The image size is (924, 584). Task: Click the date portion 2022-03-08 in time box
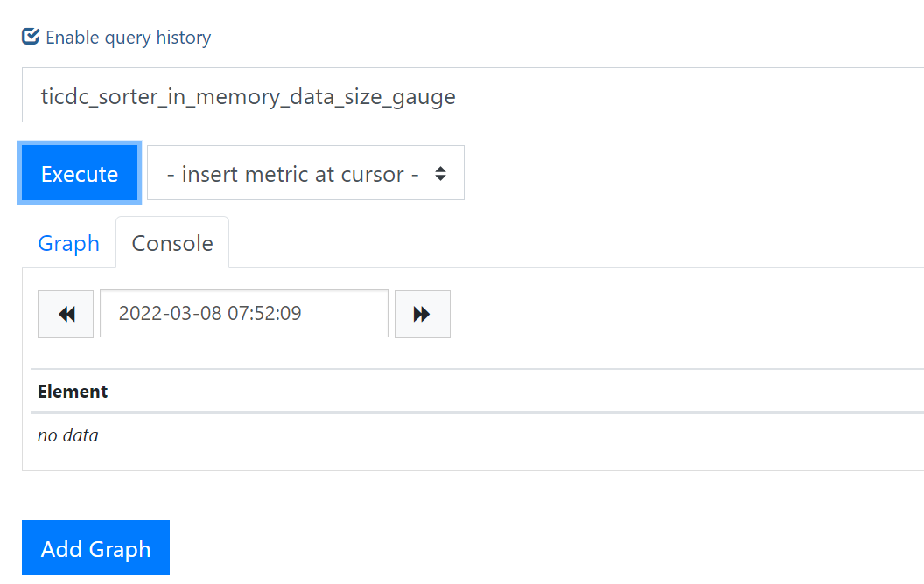170,314
